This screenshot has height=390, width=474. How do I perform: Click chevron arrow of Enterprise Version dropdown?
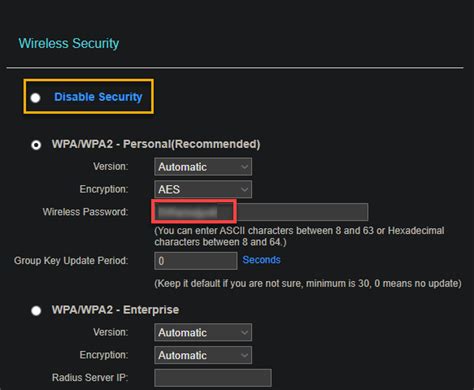[245, 332]
